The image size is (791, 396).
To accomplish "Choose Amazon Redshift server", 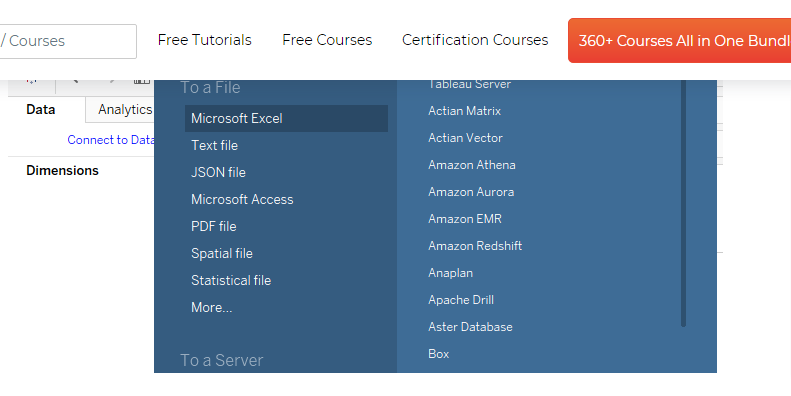I will pyautogui.click(x=475, y=246).
